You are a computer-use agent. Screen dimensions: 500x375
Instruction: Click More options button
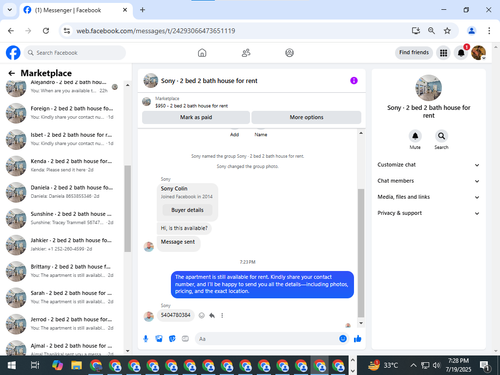[x=306, y=117]
